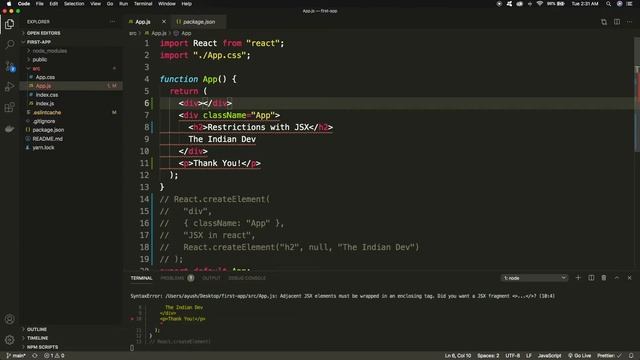Screen dimensions: 640x360
Task: Open the Run menu
Action: click(x=123, y=4)
